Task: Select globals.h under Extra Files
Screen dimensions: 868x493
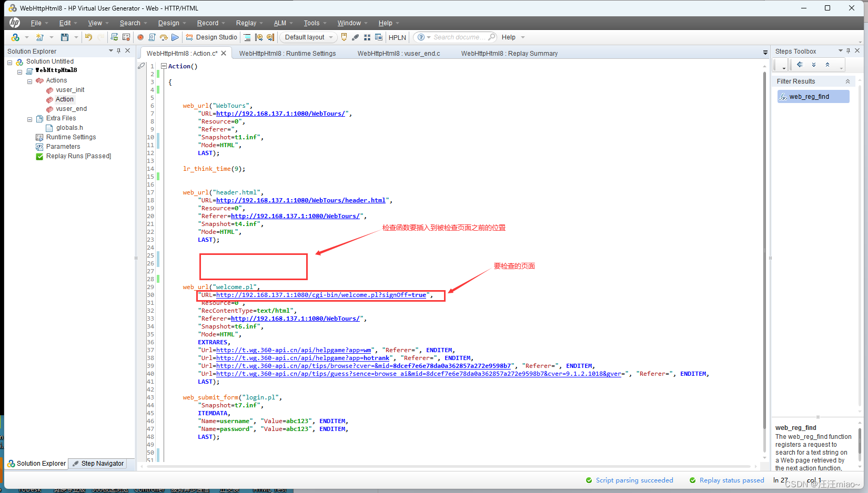Action: pos(69,128)
